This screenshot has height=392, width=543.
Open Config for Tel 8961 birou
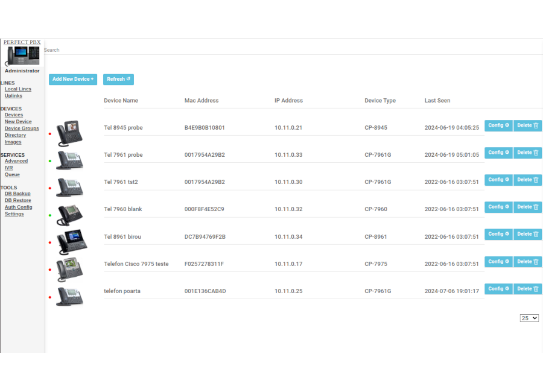pyautogui.click(x=498, y=234)
